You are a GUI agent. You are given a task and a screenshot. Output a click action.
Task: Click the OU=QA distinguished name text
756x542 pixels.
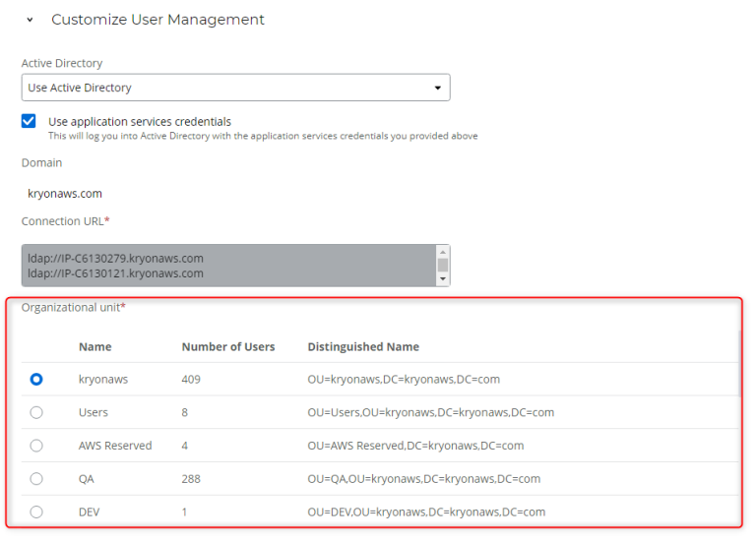423,479
